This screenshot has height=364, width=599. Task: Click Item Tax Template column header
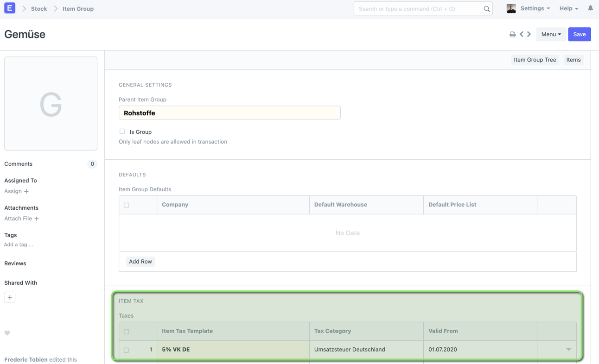pyautogui.click(x=233, y=331)
